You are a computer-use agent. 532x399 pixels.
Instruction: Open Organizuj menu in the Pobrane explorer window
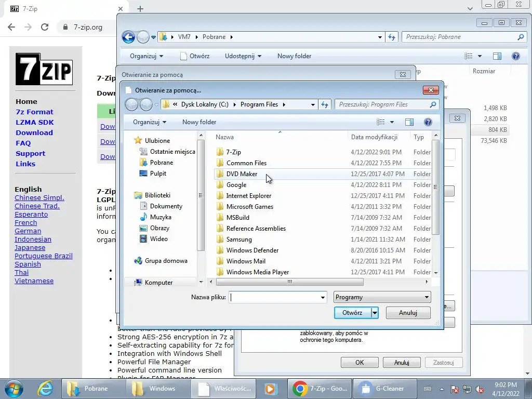pos(146,56)
